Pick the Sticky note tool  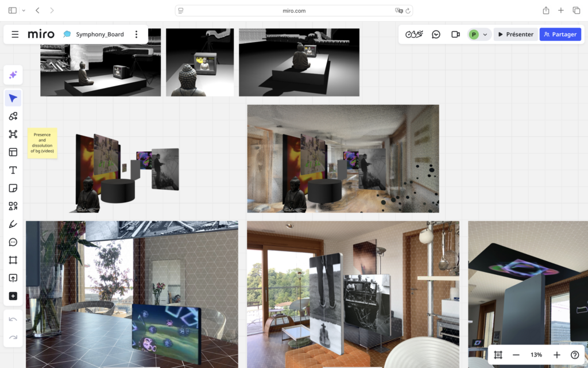[13, 188]
